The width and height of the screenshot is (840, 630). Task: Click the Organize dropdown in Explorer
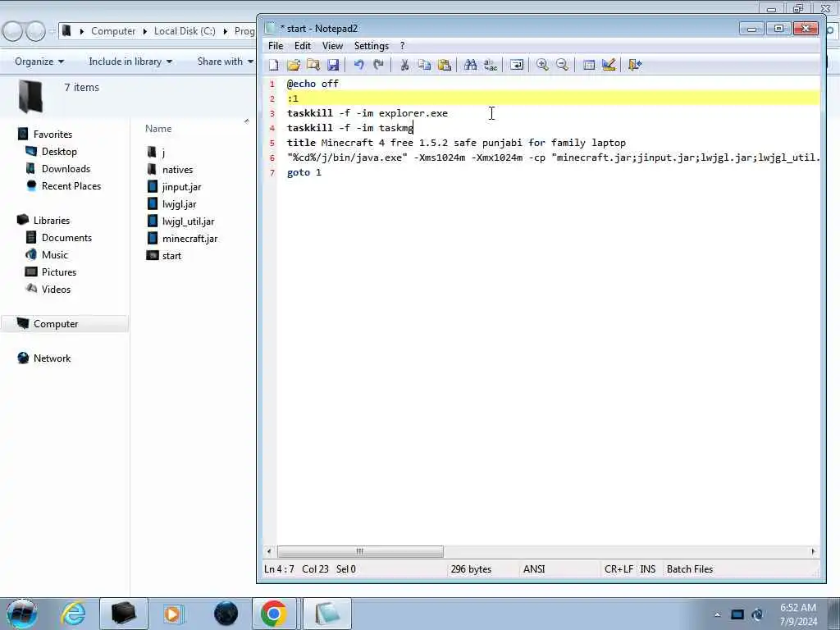click(x=39, y=61)
